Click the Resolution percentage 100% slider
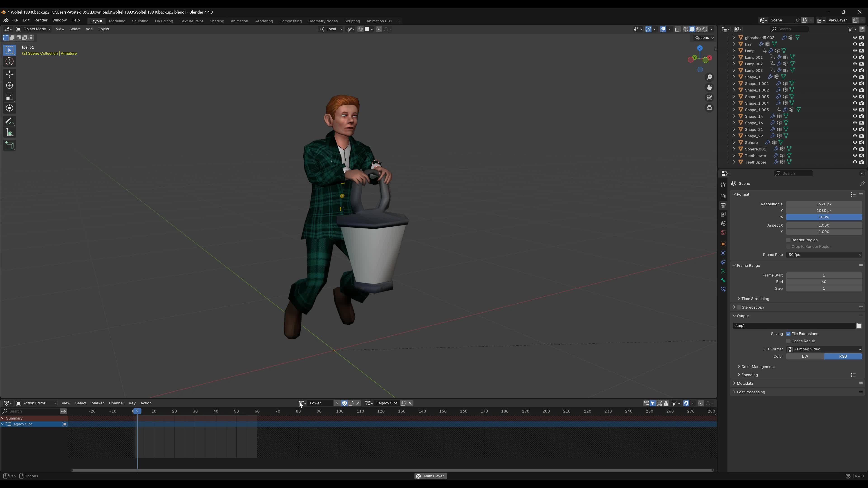The height and width of the screenshot is (488, 868). pos(823,217)
